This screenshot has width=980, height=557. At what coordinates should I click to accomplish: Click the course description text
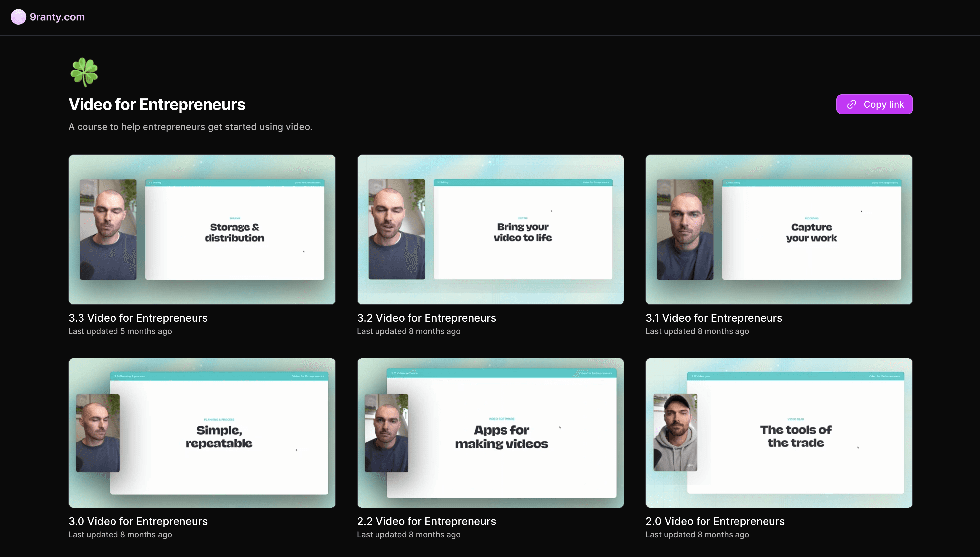click(x=190, y=127)
